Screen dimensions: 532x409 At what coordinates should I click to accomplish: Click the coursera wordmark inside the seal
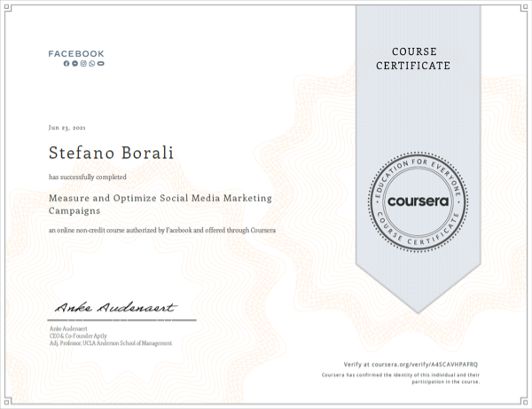point(418,201)
